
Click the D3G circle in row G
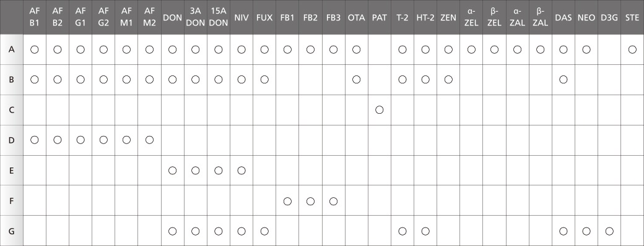[x=609, y=231]
